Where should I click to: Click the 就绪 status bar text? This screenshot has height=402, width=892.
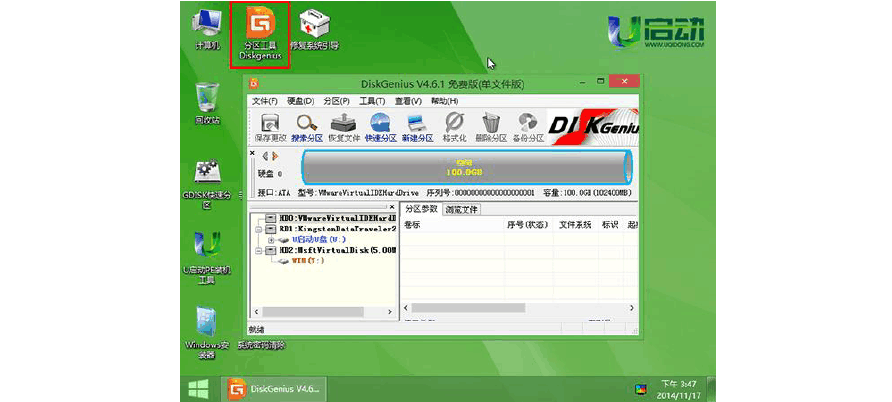tap(257, 329)
